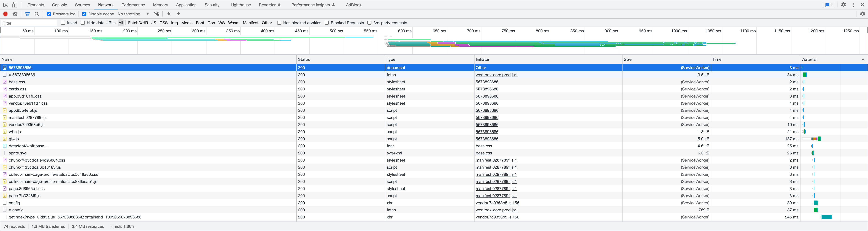The width and height of the screenshot is (868, 231).
Task: Open the Performance tab
Action: [133, 5]
